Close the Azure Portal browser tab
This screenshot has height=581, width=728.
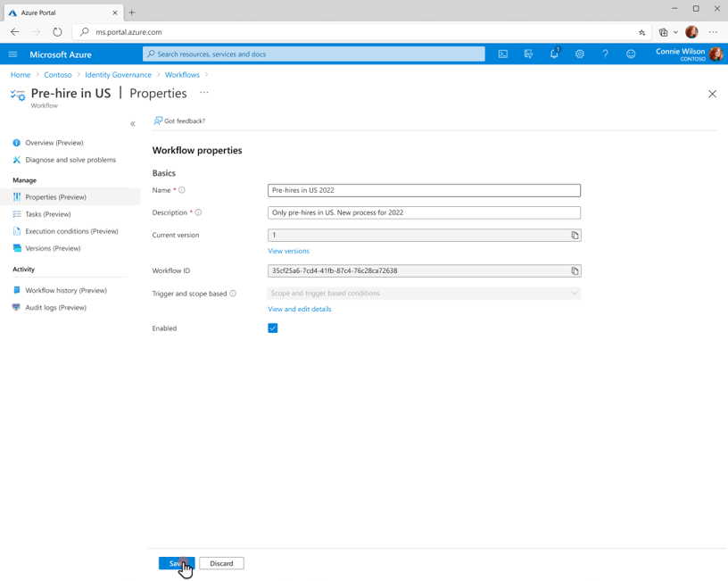[x=115, y=13]
